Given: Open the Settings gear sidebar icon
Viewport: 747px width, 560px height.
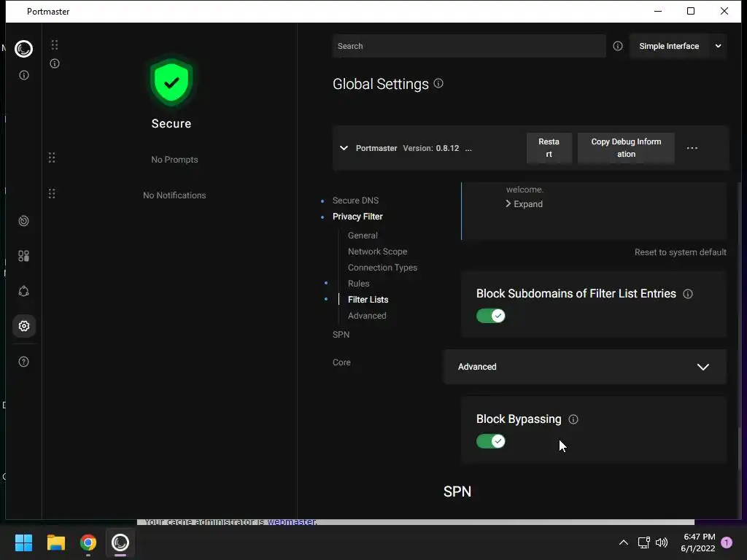Looking at the screenshot, I should coord(24,326).
